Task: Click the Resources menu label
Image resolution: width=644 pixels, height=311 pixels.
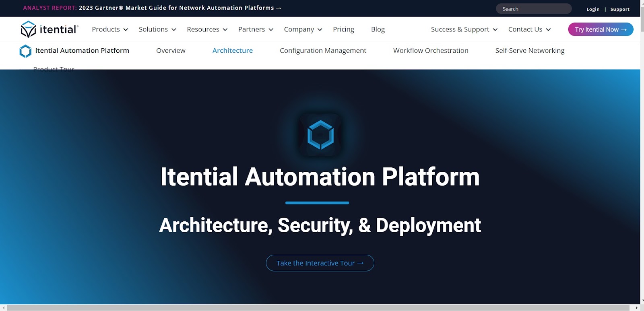Action: [203, 29]
